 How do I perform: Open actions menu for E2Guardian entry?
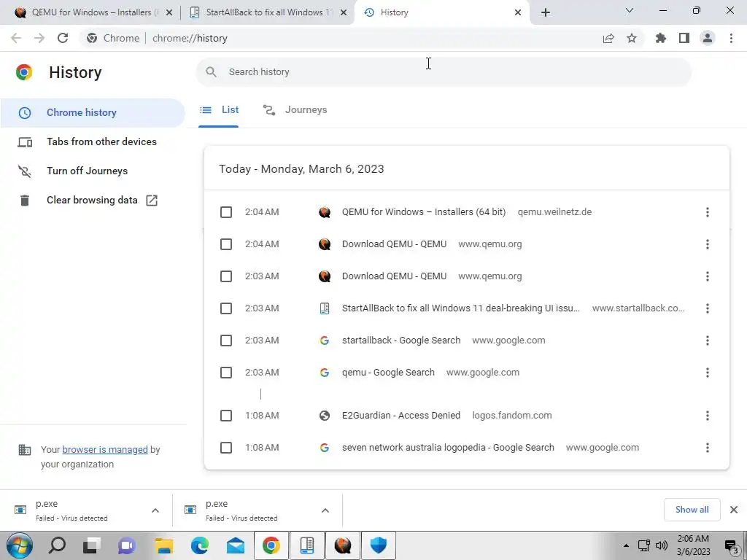pyautogui.click(x=708, y=416)
